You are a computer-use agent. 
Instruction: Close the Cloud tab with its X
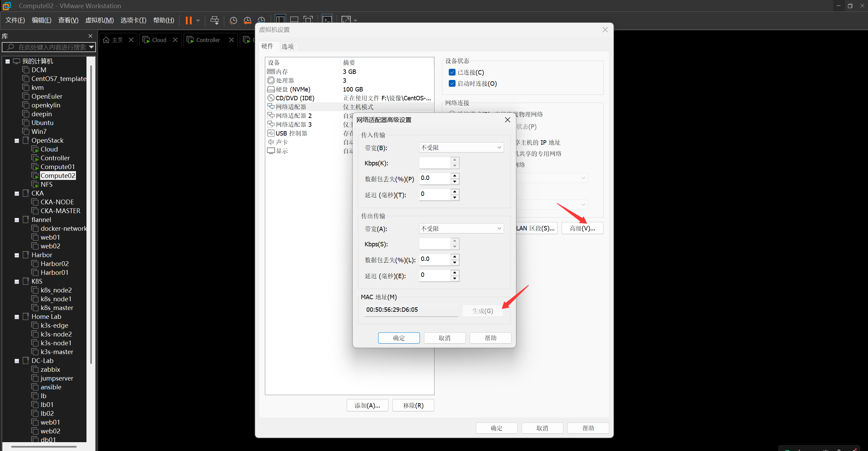[175, 40]
